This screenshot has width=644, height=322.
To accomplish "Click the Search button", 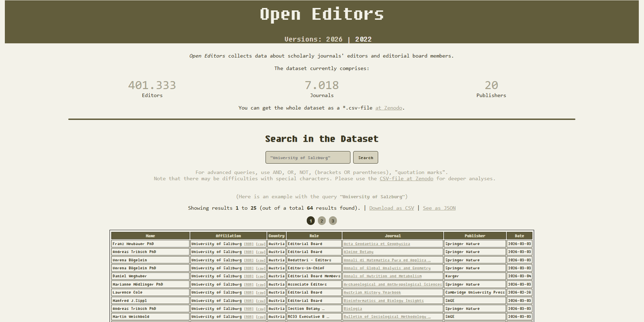I will pyautogui.click(x=365, y=158).
